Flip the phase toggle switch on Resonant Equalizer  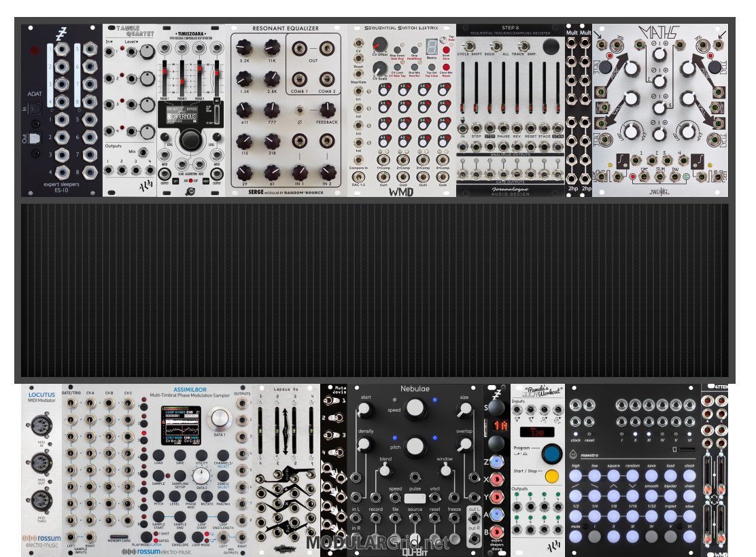(x=299, y=110)
